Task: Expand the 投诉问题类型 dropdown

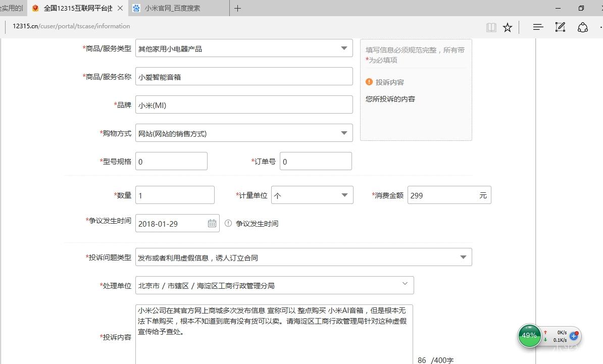Action: tap(463, 257)
